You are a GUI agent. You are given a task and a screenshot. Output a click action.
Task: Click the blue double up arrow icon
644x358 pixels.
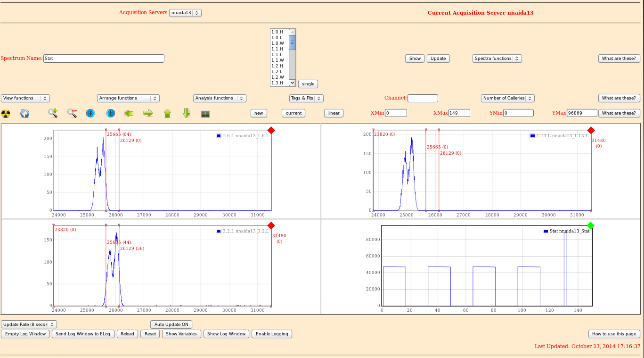click(110, 114)
